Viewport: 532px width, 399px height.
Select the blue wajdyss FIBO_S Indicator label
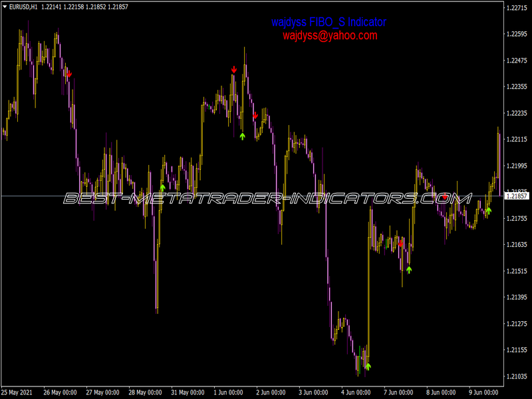coord(329,22)
